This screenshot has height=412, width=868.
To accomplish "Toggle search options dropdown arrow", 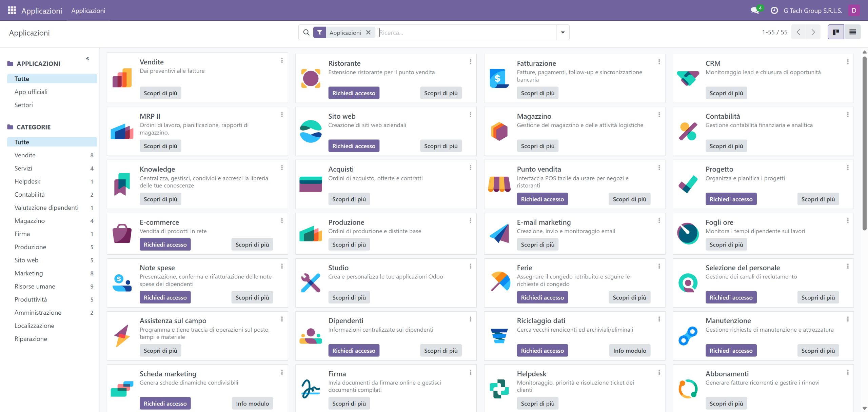I will point(563,33).
